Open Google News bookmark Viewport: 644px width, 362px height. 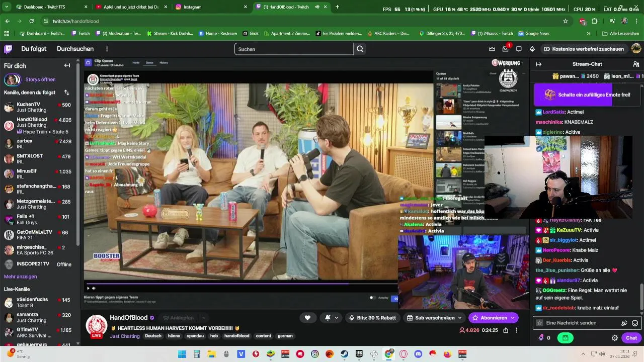pyautogui.click(x=533, y=33)
